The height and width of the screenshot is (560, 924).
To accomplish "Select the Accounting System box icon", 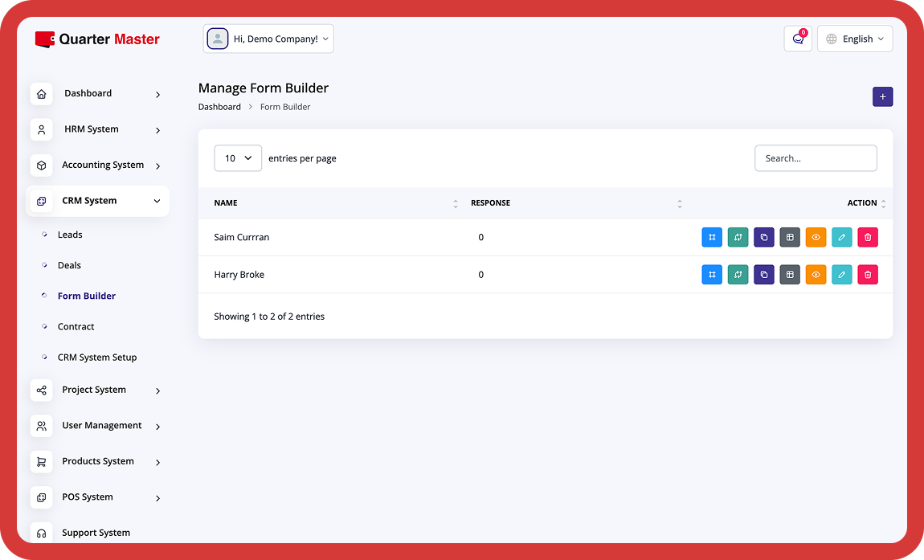I will [x=42, y=165].
